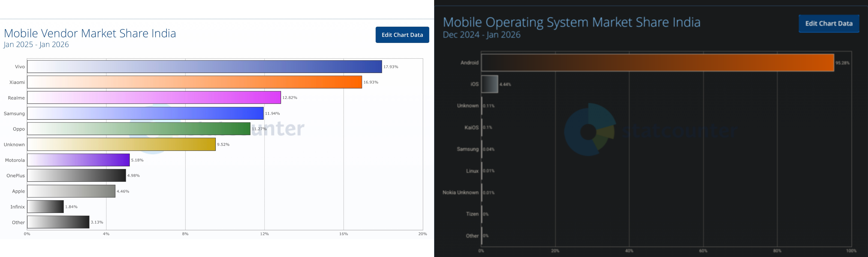Select the purple Motorola bar
868x257 pixels.
[x=79, y=160]
